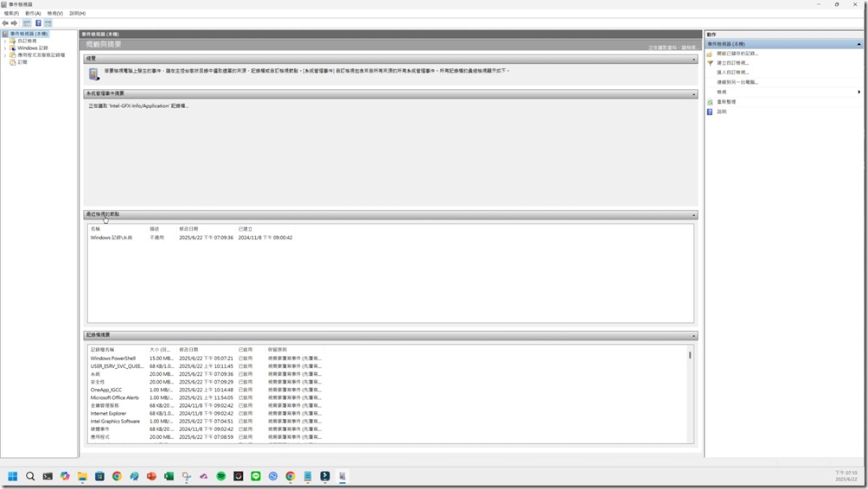Click 開啟已儲存的記錄... action
The height and width of the screenshot is (489, 868).
(x=737, y=54)
